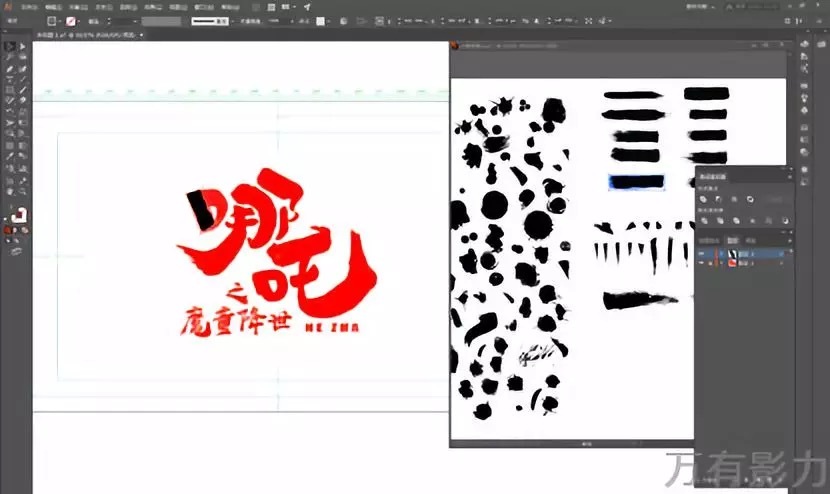Viewport: 830px width, 494px height.
Task: Click the Illustrator Ai logo icon
Action: click(x=9, y=4)
